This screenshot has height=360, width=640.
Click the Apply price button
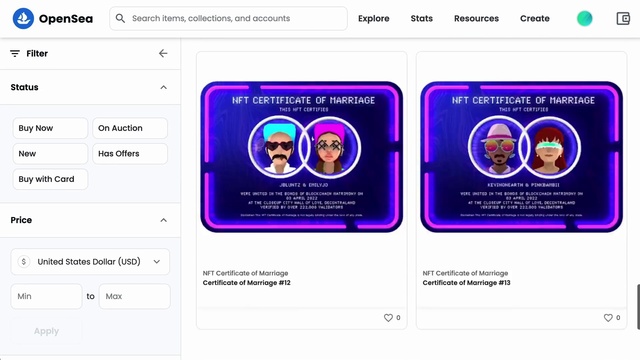(46, 331)
